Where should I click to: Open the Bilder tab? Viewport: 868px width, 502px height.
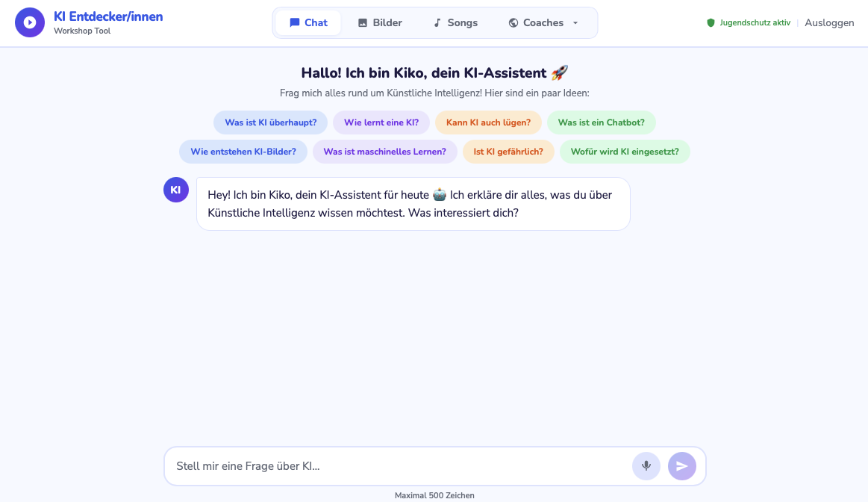tap(380, 22)
